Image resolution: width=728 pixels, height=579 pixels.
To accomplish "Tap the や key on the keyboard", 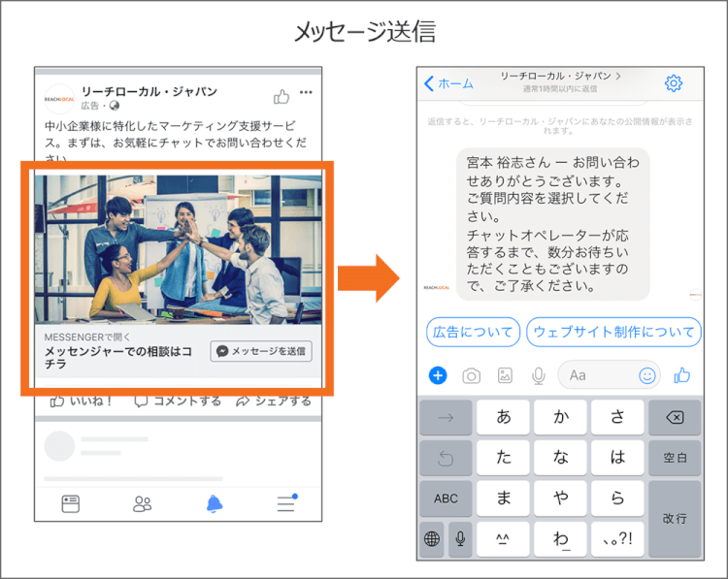I will point(560,499).
